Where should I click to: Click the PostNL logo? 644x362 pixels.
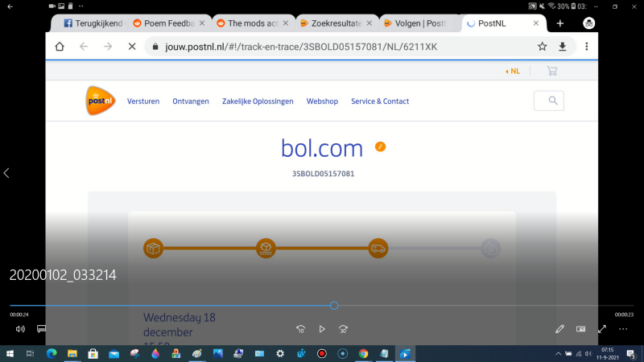coord(100,101)
